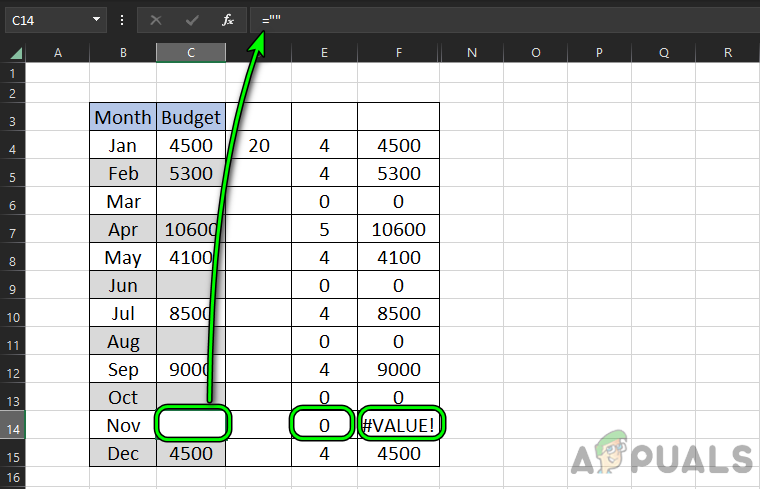Click the Month header cell
Screen dimensions: 760x489
[123, 117]
